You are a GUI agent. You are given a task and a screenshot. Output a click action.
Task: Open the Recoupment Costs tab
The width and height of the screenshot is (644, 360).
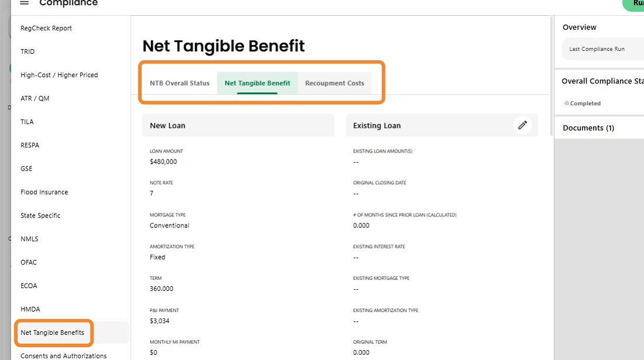(335, 83)
